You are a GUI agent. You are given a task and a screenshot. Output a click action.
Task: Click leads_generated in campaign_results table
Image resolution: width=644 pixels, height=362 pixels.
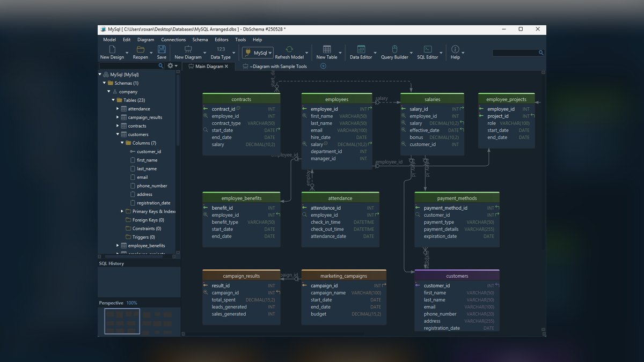point(241,307)
